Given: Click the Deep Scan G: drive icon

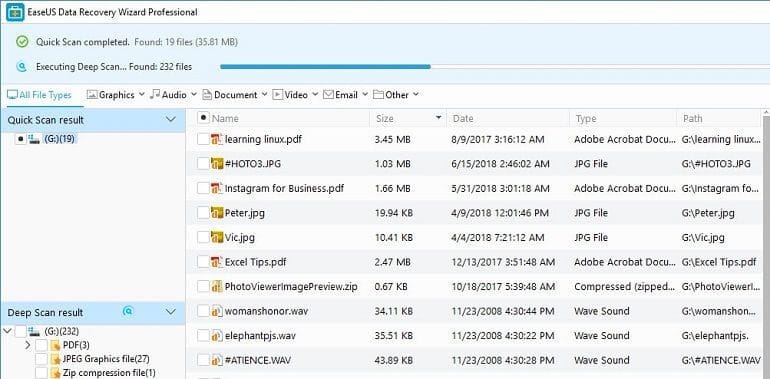Looking at the screenshot, I should point(34,331).
